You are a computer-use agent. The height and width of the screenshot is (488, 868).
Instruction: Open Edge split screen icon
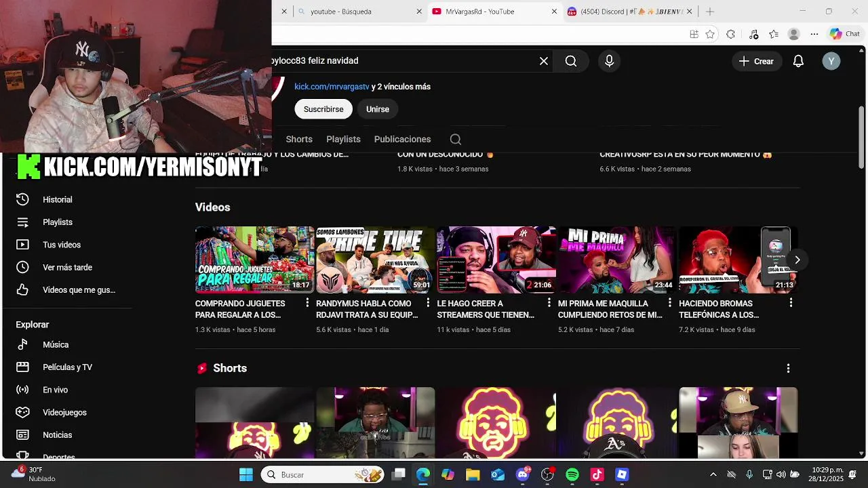click(x=694, y=34)
